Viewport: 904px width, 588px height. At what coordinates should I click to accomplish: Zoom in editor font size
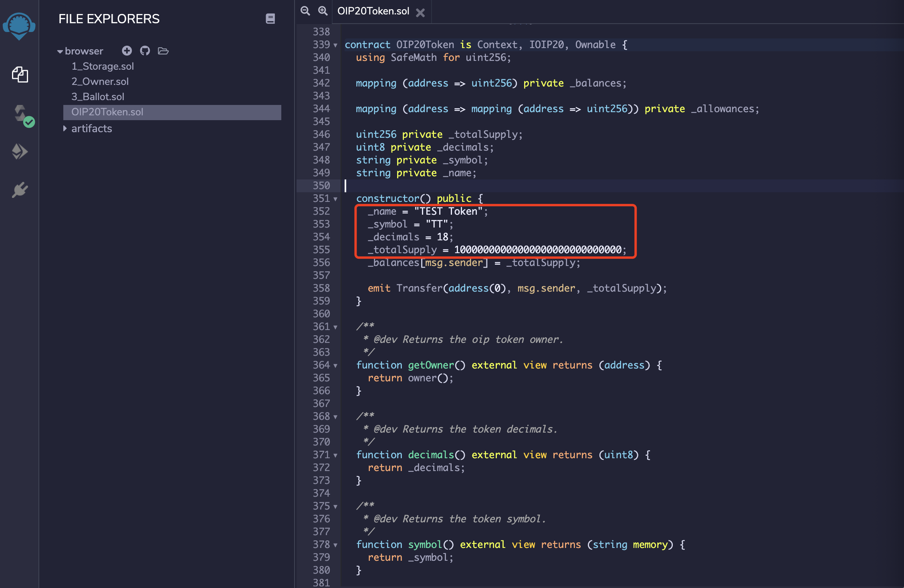[323, 11]
